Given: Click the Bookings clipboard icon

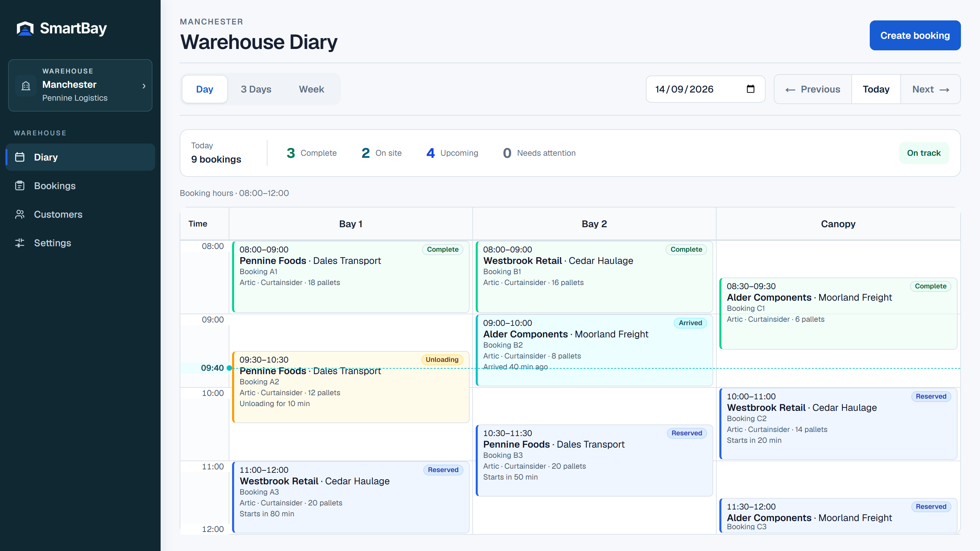Looking at the screenshot, I should coord(20,186).
